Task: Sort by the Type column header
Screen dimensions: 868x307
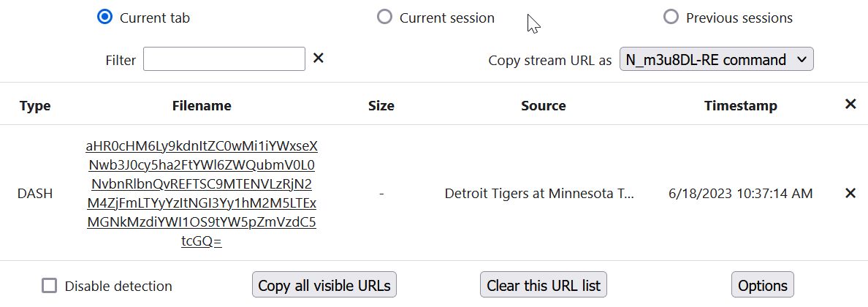Action: coord(35,106)
